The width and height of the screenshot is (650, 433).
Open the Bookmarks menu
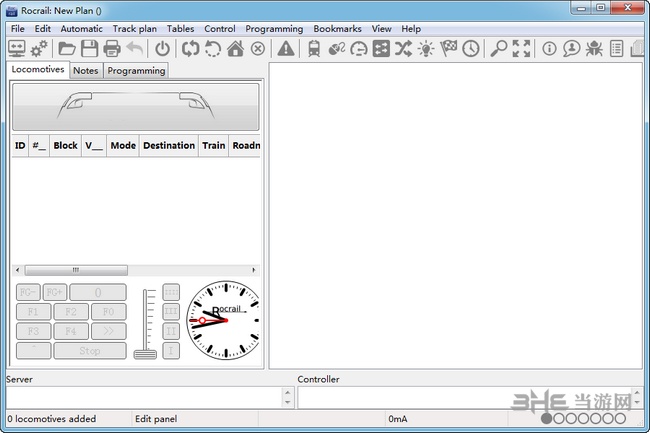337,29
